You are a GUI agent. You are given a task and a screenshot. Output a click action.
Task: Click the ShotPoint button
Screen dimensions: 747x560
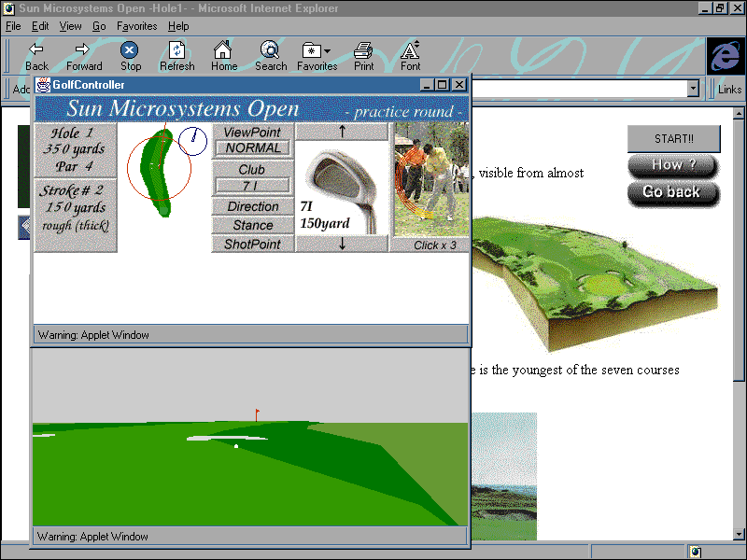[x=253, y=245]
